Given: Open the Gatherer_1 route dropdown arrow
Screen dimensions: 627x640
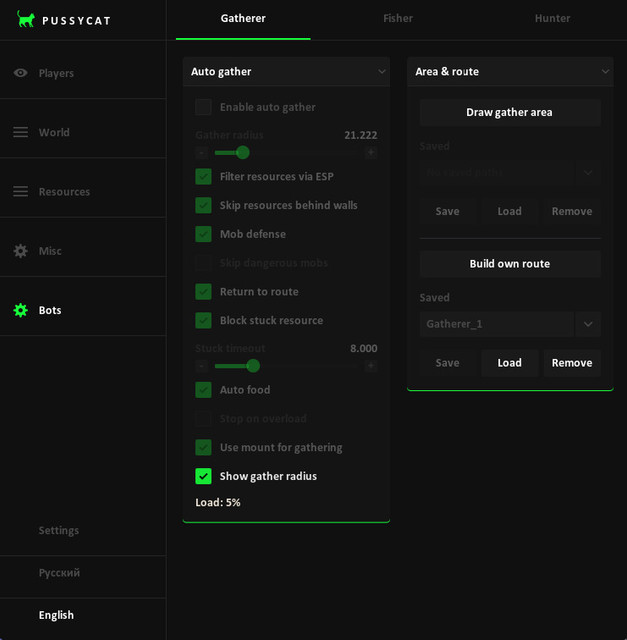Looking at the screenshot, I should [x=588, y=324].
